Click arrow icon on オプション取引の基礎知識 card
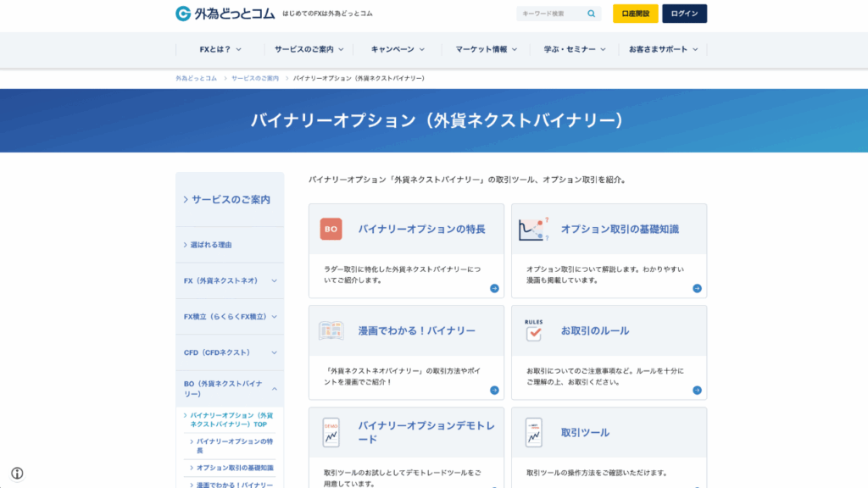The height and width of the screenshot is (488, 868). 697,288
